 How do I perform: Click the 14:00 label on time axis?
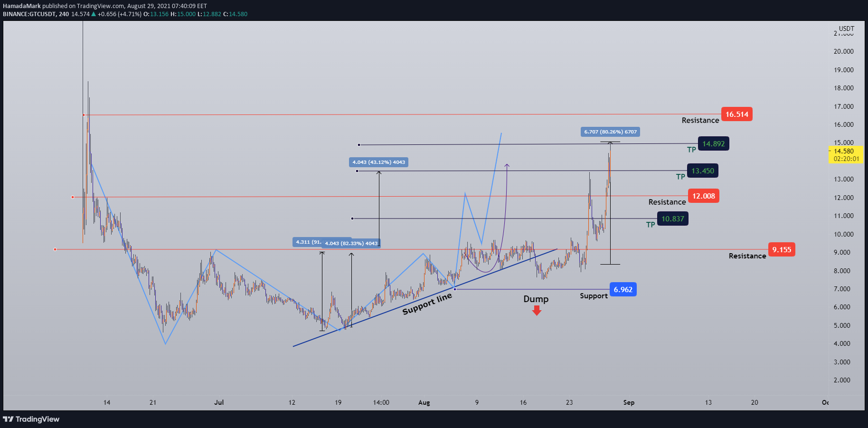[x=381, y=403]
